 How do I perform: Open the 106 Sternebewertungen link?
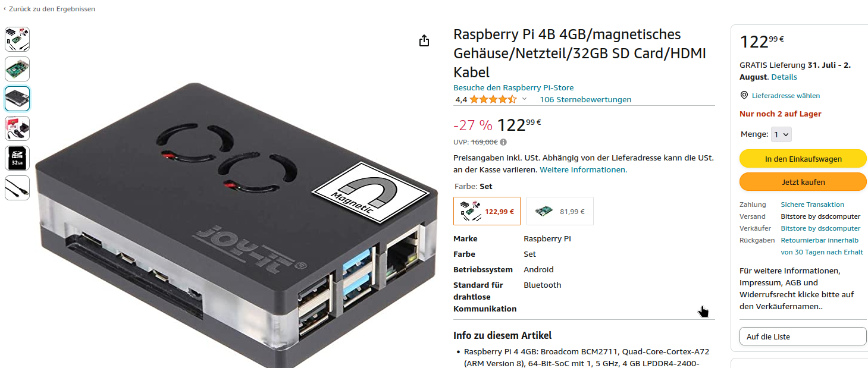click(x=585, y=99)
